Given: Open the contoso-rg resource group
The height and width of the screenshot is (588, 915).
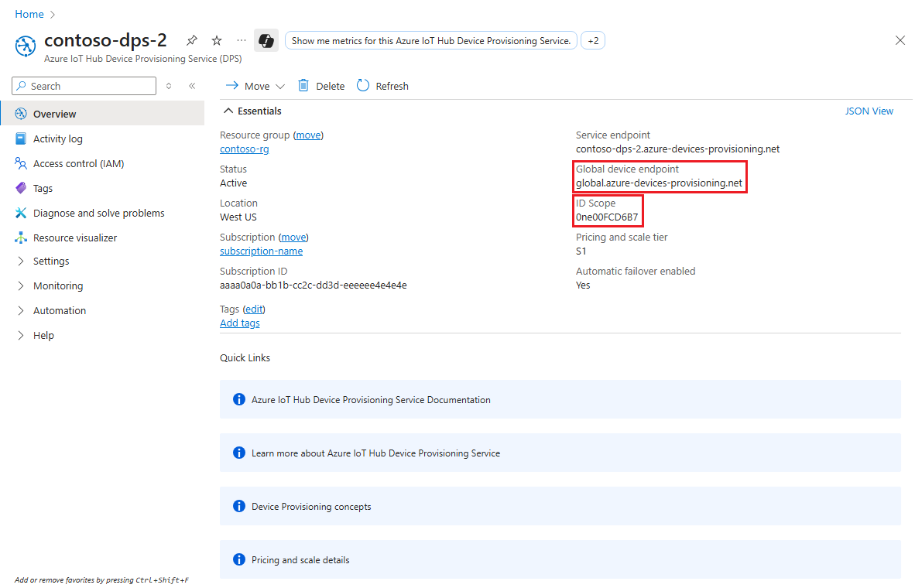Looking at the screenshot, I should point(244,149).
